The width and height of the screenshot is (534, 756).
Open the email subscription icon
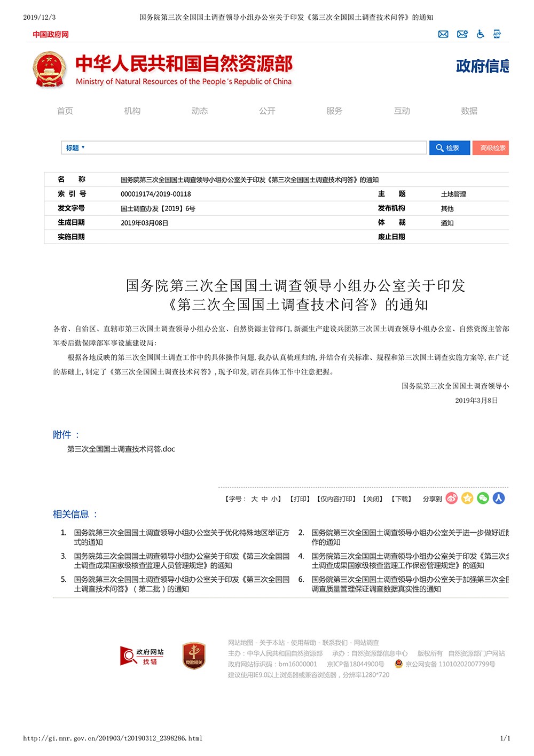(443, 34)
